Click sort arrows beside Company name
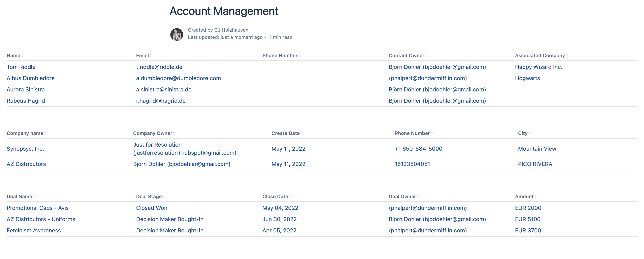This screenshot has width=644, height=259. click(45, 133)
